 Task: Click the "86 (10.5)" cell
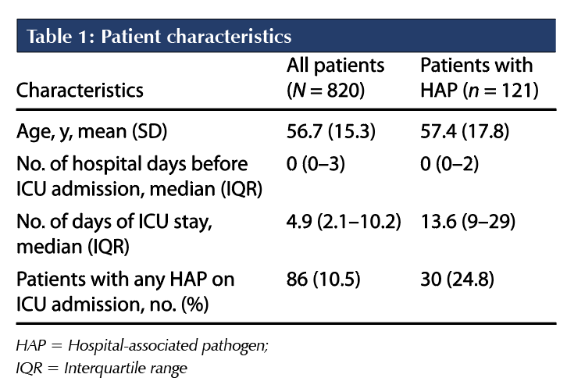tap(323, 279)
